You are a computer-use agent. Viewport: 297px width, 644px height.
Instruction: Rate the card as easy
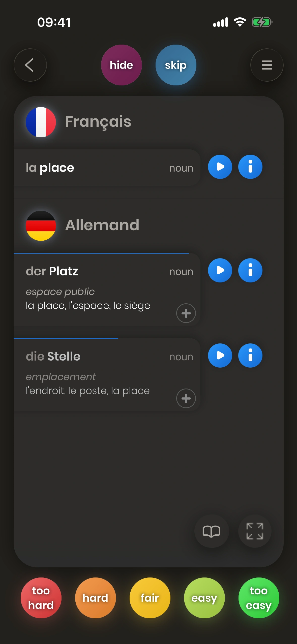(x=204, y=598)
